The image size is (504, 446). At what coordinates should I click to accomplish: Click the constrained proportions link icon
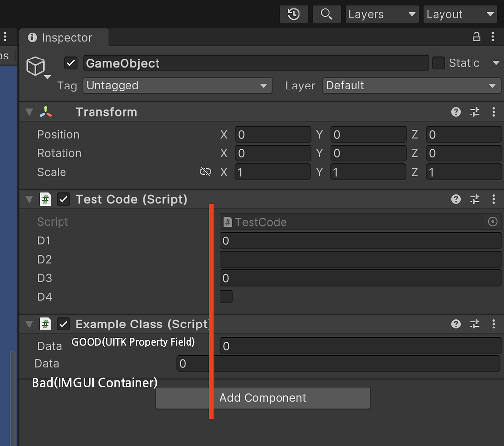[x=205, y=172]
